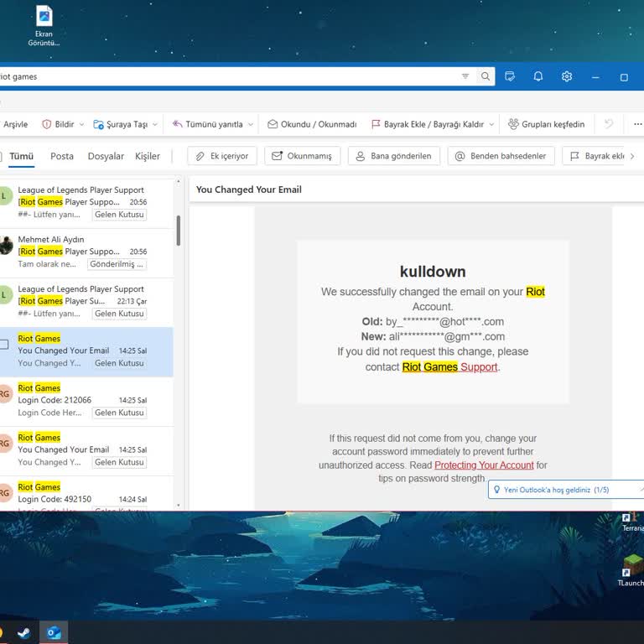Open the My Day calendar-note icon

point(510,76)
